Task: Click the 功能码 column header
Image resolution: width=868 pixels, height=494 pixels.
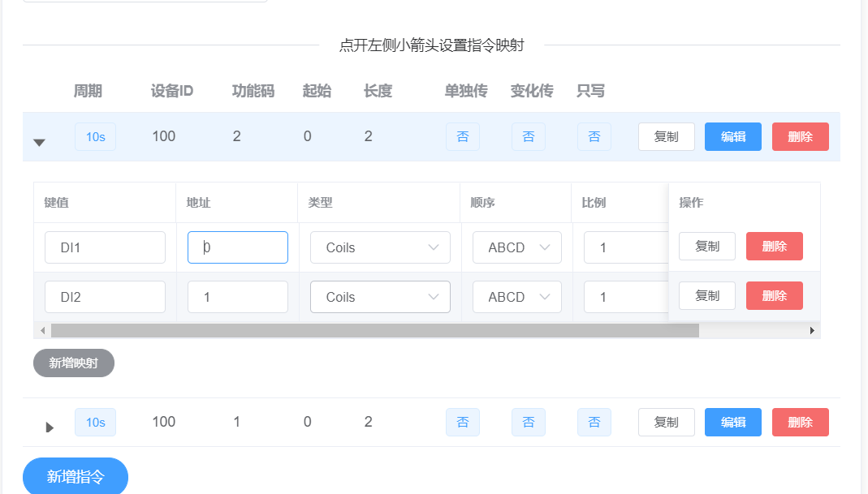Action: point(253,91)
